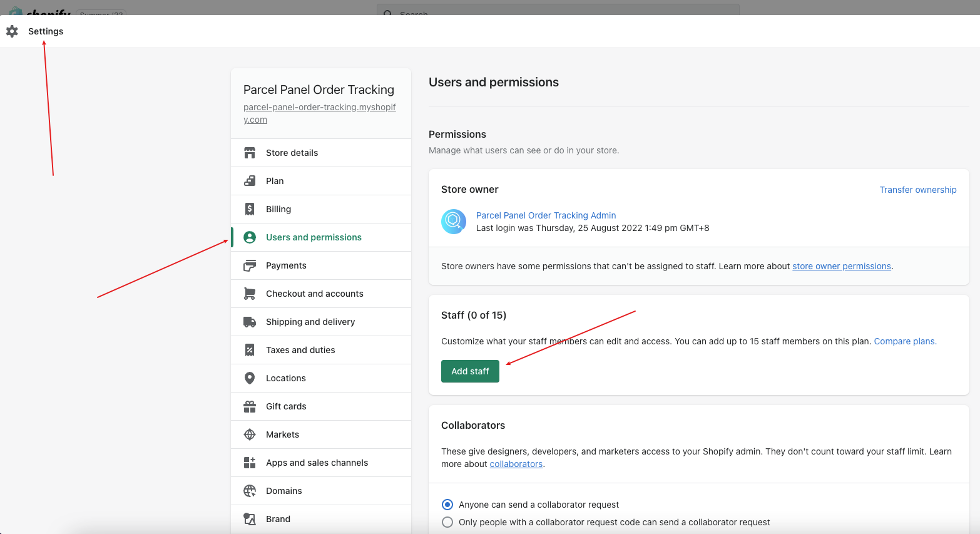
Task: Click the Billing dollar icon
Action: (250, 209)
